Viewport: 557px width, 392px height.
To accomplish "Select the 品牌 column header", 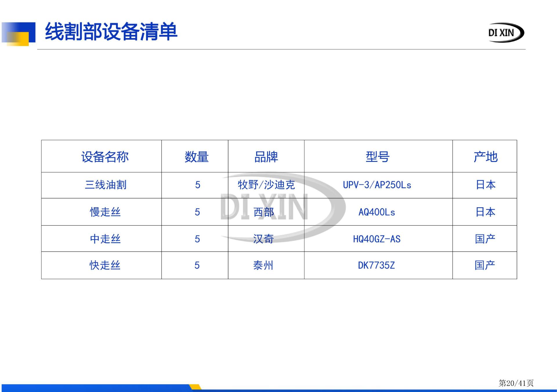I will (x=266, y=157).
